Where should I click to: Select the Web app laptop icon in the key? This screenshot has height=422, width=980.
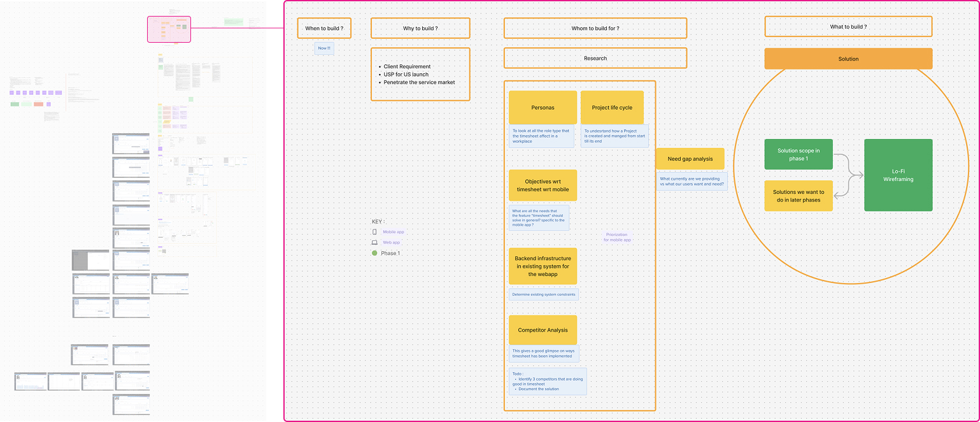click(x=374, y=242)
